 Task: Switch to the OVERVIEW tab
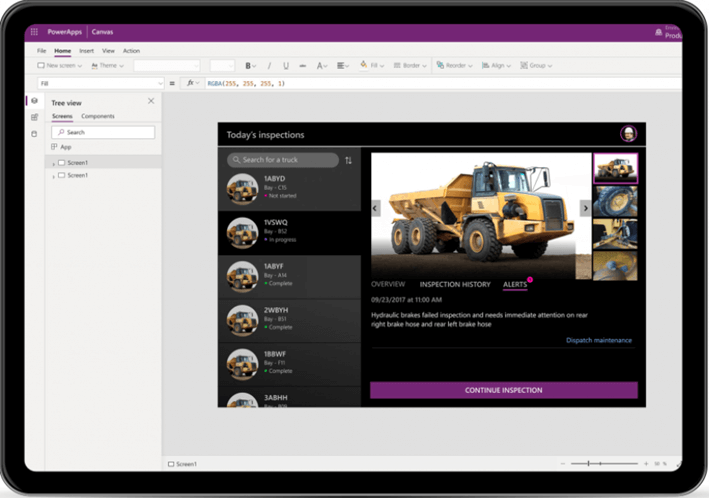(x=388, y=285)
